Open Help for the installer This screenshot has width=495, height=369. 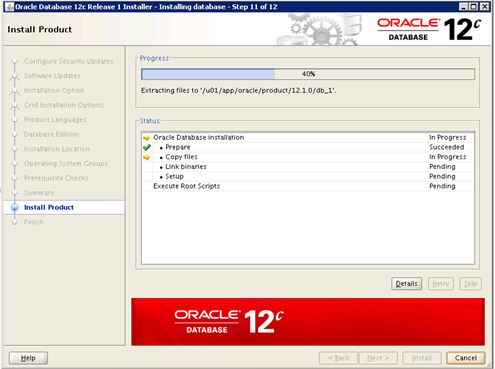pyautogui.click(x=28, y=358)
